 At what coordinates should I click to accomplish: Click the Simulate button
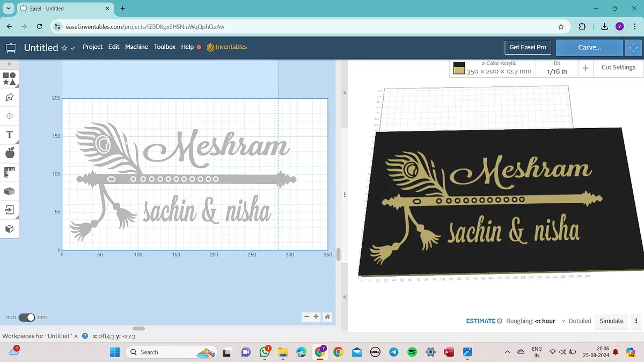point(611,321)
